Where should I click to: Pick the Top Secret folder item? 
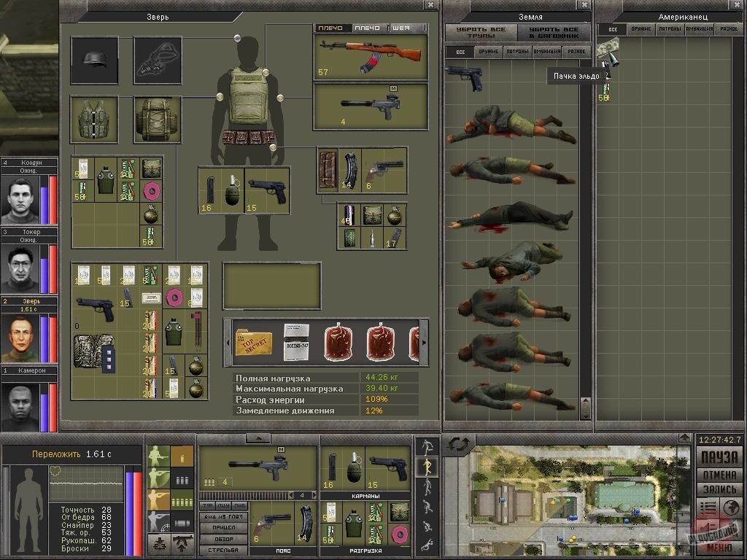pos(253,341)
